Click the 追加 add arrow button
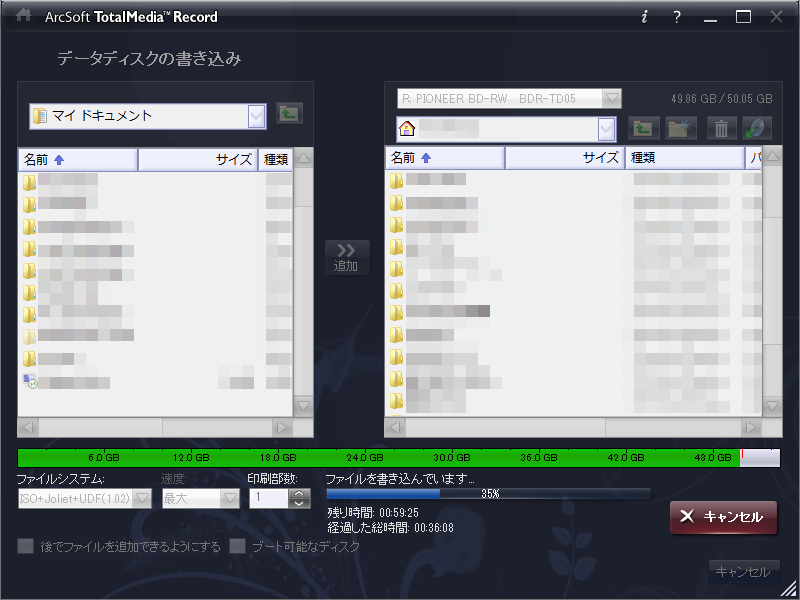Image resolution: width=800 pixels, height=600 pixels. pos(347,258)
